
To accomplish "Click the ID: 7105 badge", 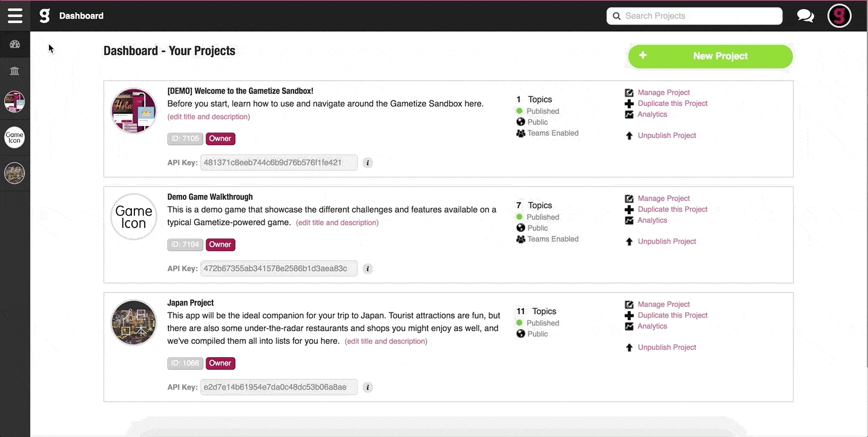I will tap(185, 139).
